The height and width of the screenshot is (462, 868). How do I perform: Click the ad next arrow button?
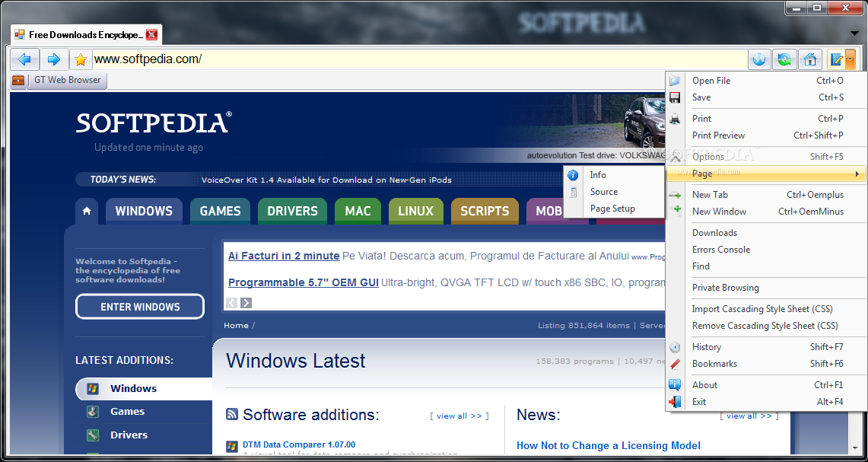click(246, 303)
